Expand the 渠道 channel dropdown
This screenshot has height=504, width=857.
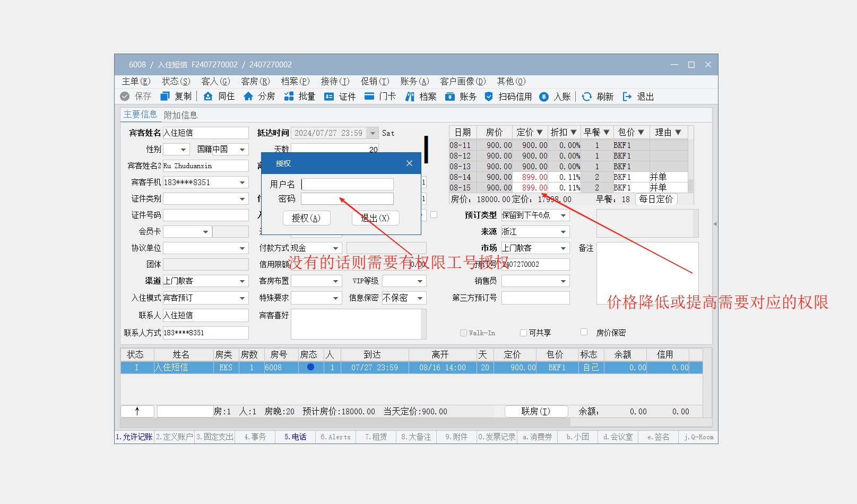coord(243,281)
